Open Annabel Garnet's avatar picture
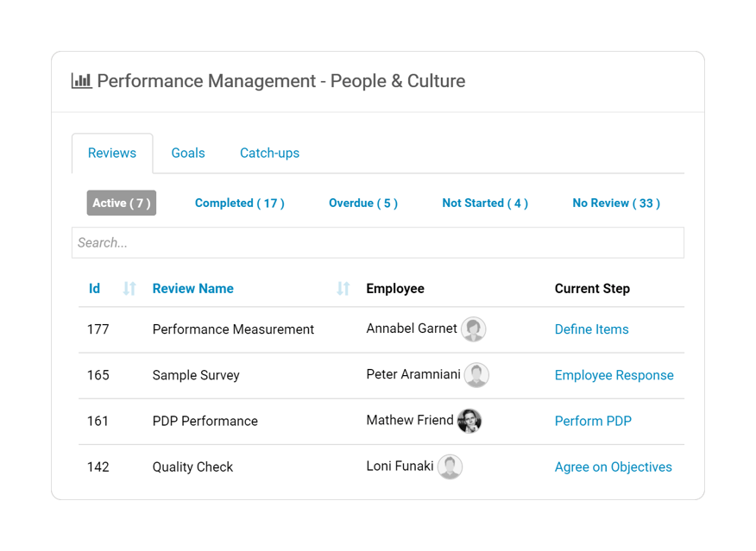 pyautogui.click(x=473, y=329)
